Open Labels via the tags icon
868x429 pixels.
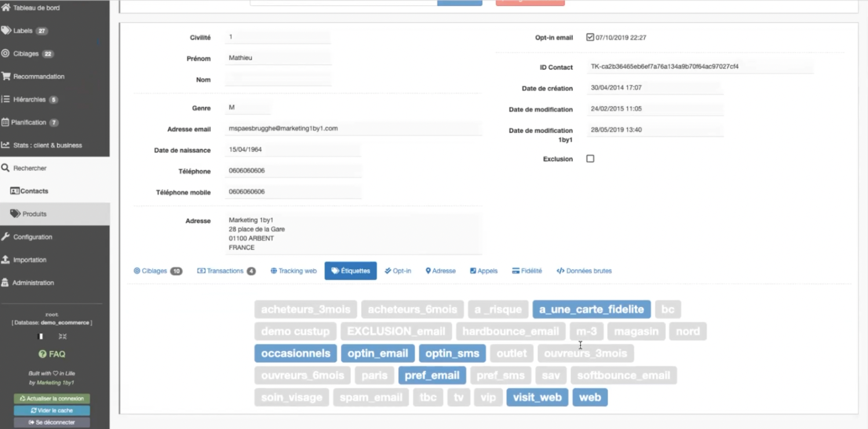[6, 31]
